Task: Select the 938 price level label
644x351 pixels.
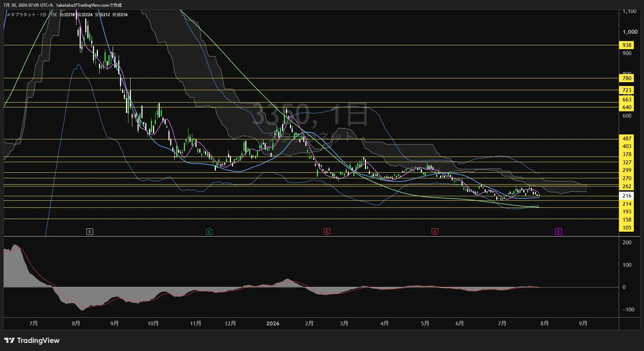Action: pyautogui.click(x=626, y=45)
